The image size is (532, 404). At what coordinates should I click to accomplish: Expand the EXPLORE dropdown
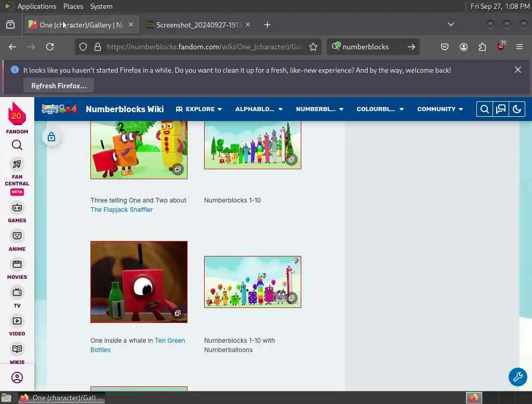pos(199,109)
